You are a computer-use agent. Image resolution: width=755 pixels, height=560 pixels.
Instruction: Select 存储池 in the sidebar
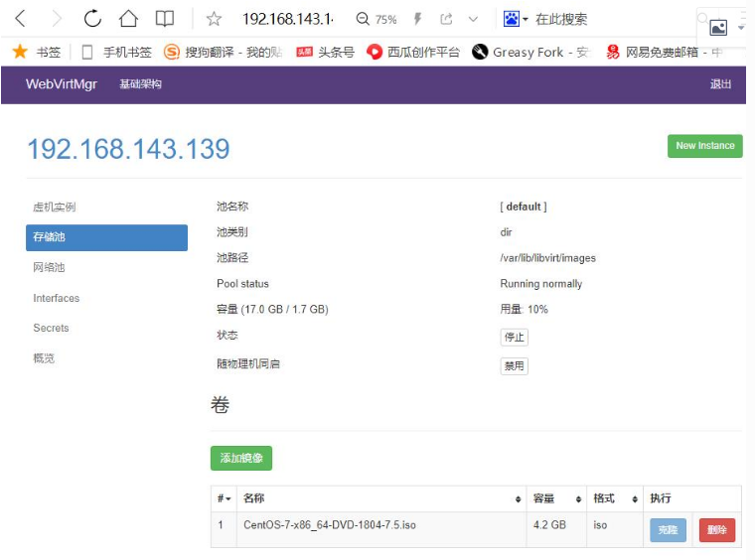tap(106, 237)
